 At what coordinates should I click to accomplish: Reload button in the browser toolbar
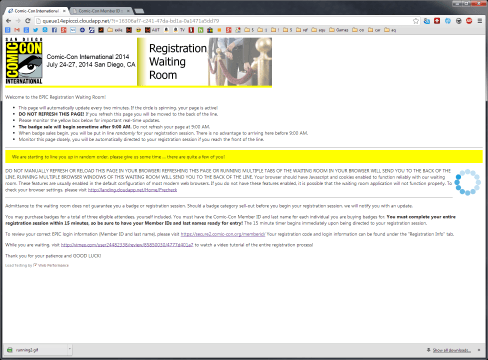28,21
